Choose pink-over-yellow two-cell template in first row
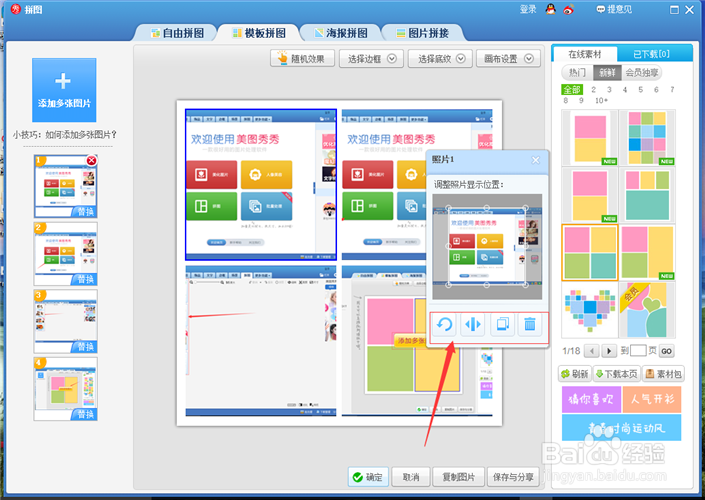705x500 pixels. 589,138
